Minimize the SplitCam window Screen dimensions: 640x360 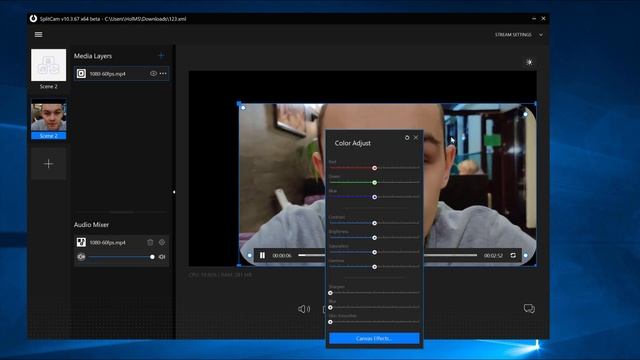534,18
